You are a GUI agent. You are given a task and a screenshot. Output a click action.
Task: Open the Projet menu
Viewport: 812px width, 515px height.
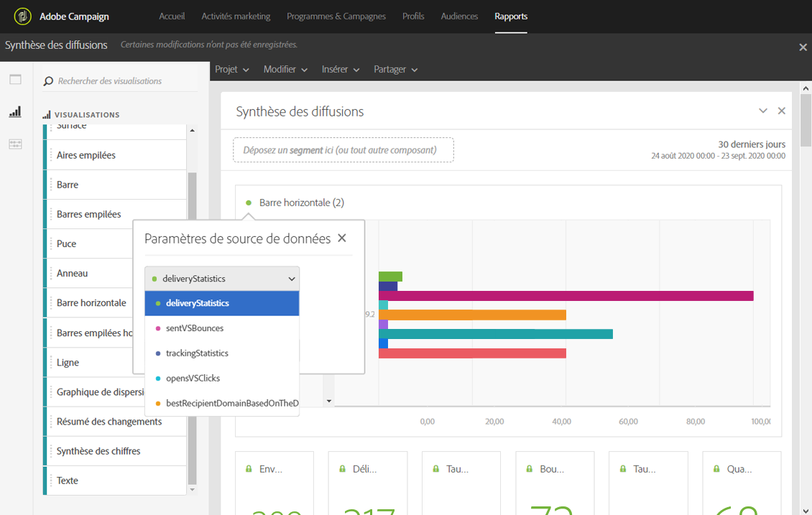[231, 70]
